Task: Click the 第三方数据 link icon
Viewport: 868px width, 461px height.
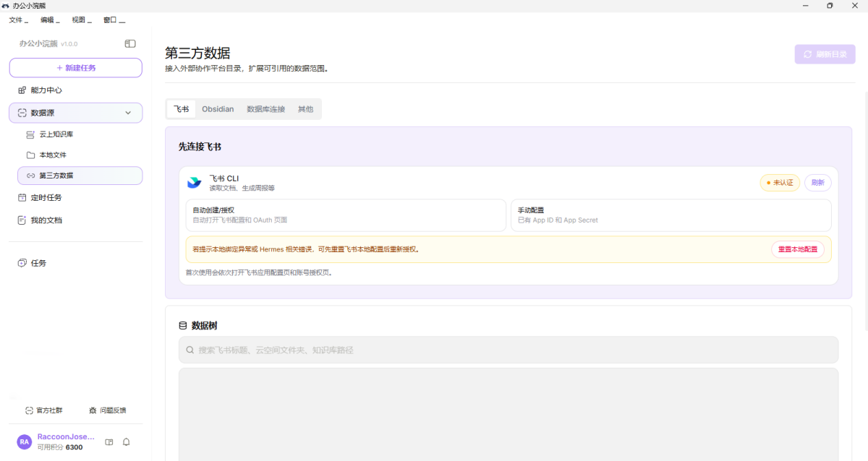Action: (x=30, y=176)
